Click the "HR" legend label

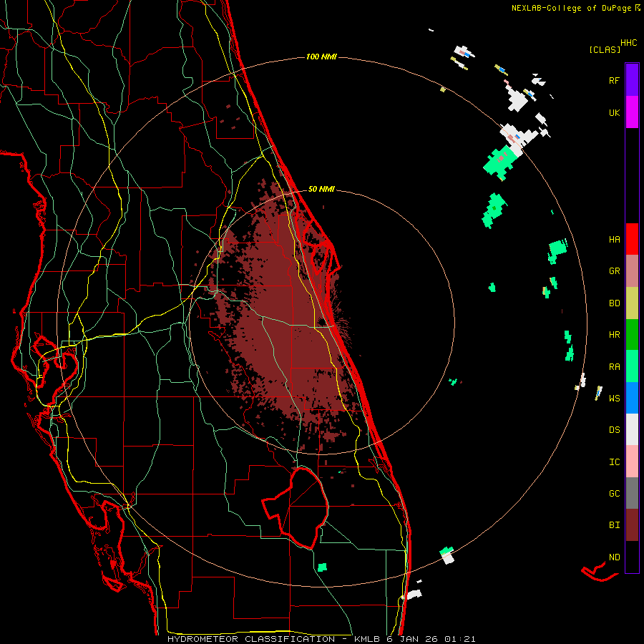click(x=614, y=335)
